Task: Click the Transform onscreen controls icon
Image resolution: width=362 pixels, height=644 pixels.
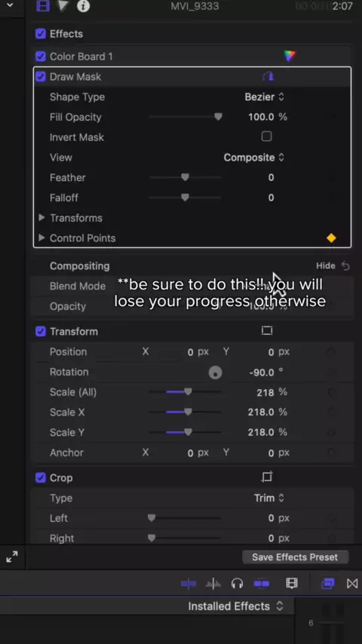Action: pos(267,330)
